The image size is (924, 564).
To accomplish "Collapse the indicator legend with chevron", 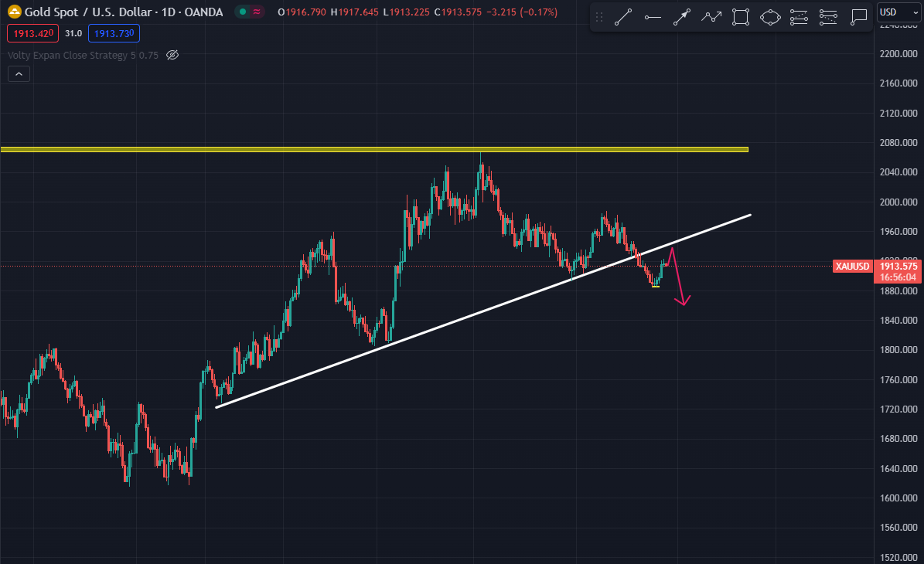I will [19, 74].
